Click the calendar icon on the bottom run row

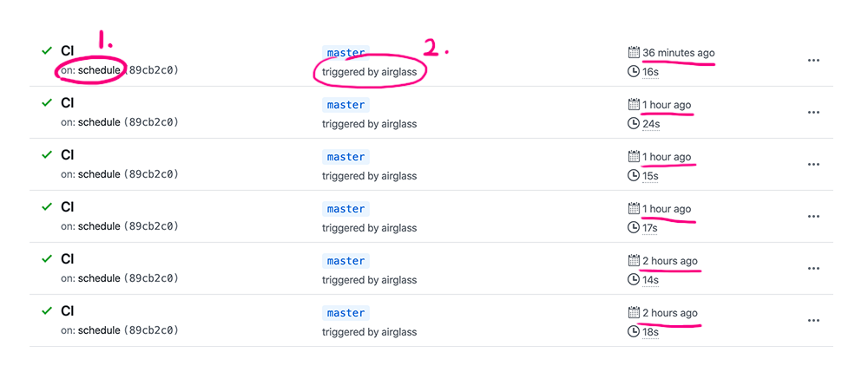(634, 313)
